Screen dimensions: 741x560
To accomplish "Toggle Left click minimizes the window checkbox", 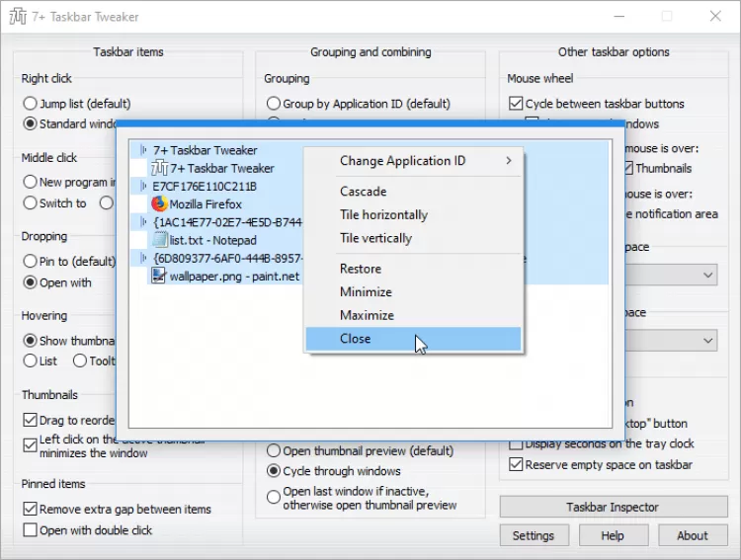I will [x=30, y=445].
